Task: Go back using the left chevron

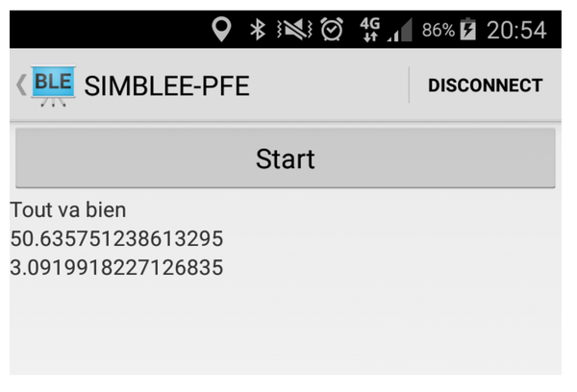Action: [x=20, y=85]
